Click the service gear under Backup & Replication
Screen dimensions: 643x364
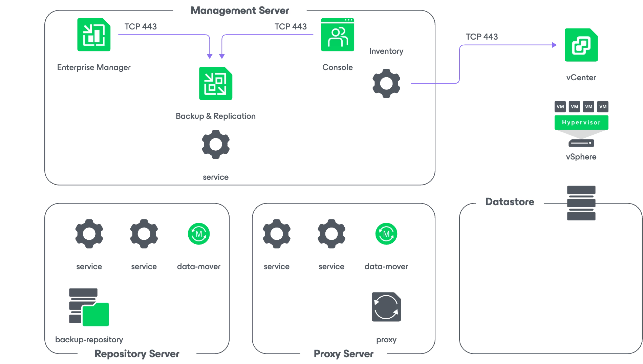point(216,144)
